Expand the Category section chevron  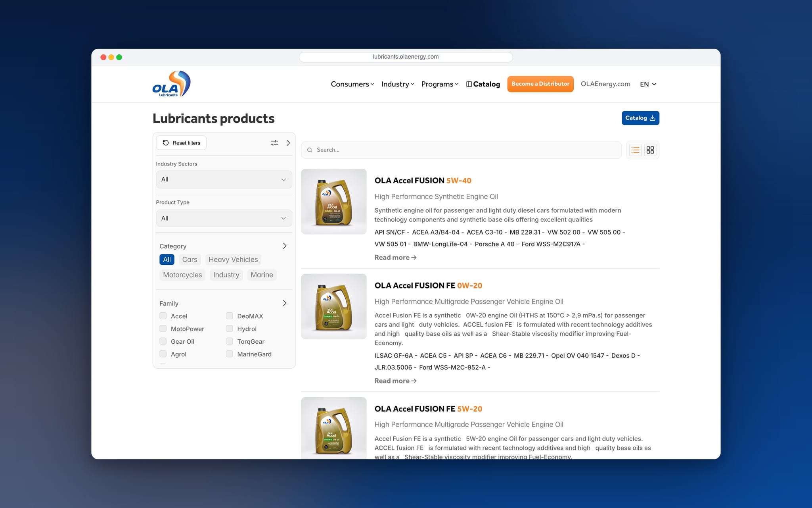tap(285, 246)
